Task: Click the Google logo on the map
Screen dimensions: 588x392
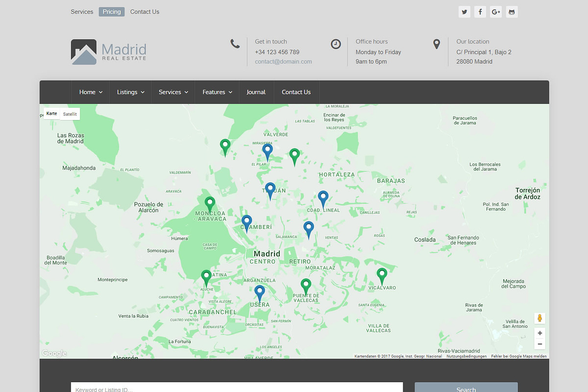Action: (54, 354)
